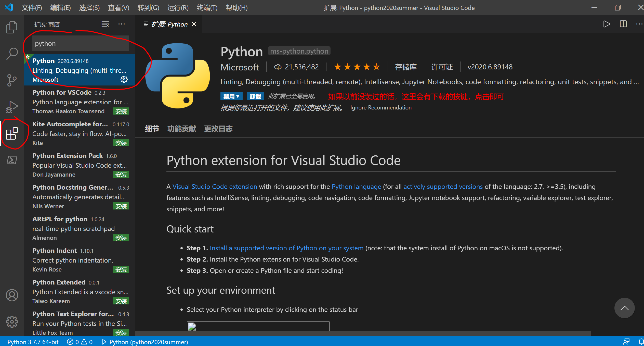Click 卸载 (Uninstall) button

(255, 96)
